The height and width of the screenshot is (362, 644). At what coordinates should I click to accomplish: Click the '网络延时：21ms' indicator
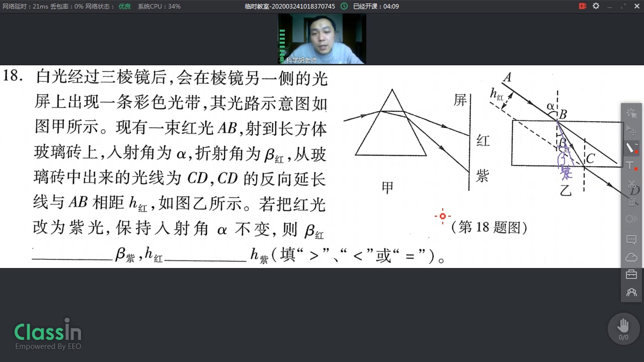click(25, 7)
